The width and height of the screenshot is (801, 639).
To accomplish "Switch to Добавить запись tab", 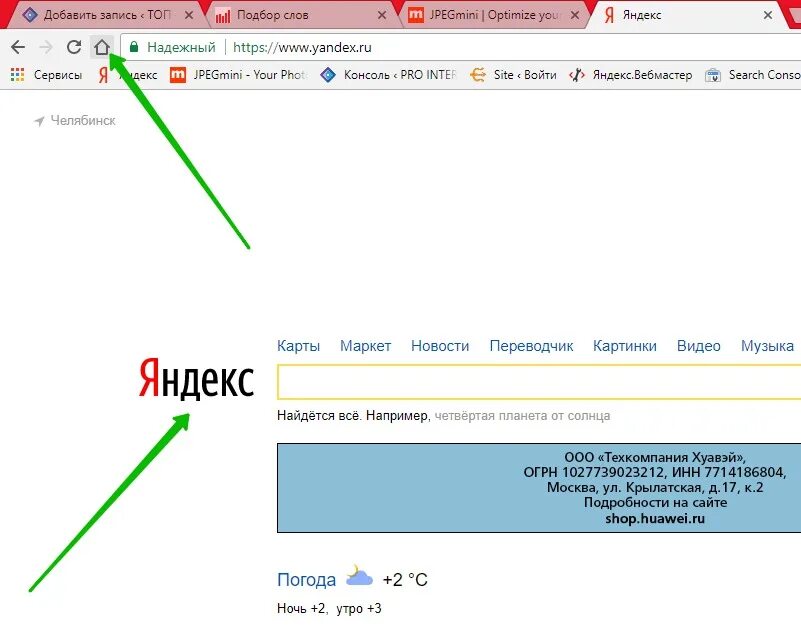I will pyautogui.click(x=105, y=15).
